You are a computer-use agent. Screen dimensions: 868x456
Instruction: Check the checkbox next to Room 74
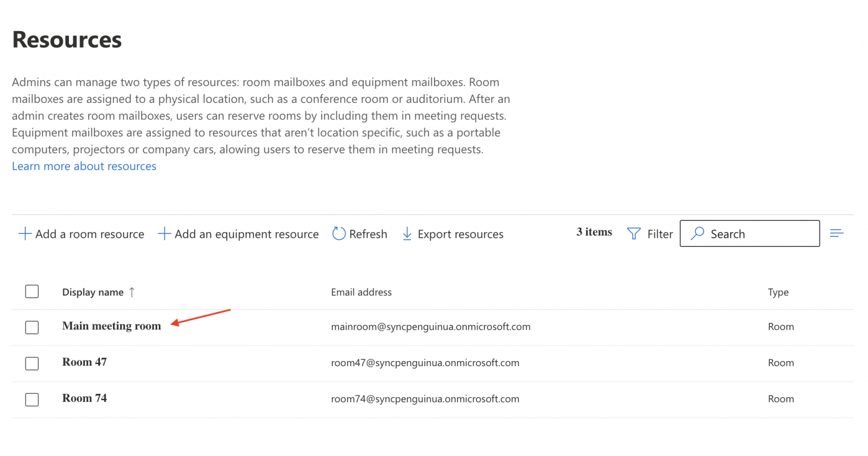pos(32,399)
